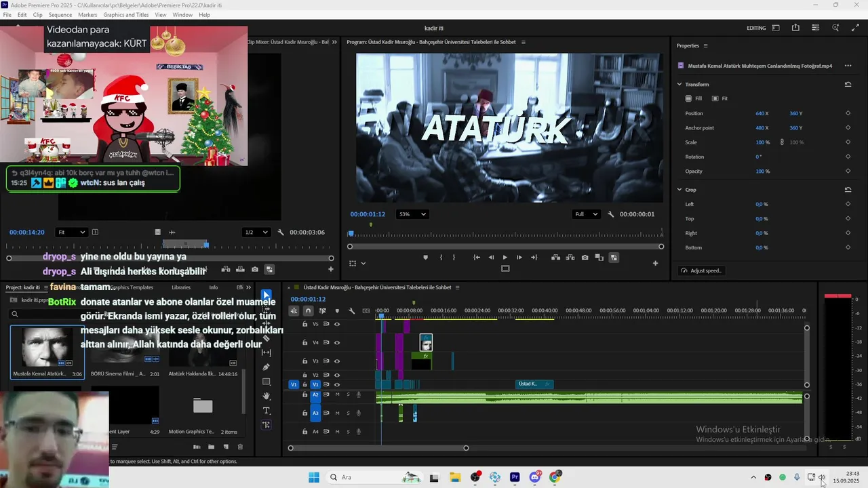The width and height of the screenshot is (868, 488).
Task: Toggle Opacity keyframe diamond
Action: click(848, 171)
